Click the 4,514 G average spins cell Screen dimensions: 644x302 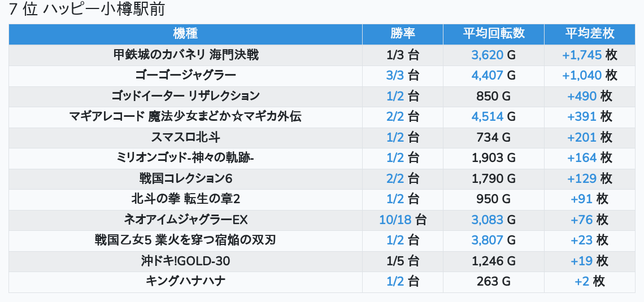494,117
